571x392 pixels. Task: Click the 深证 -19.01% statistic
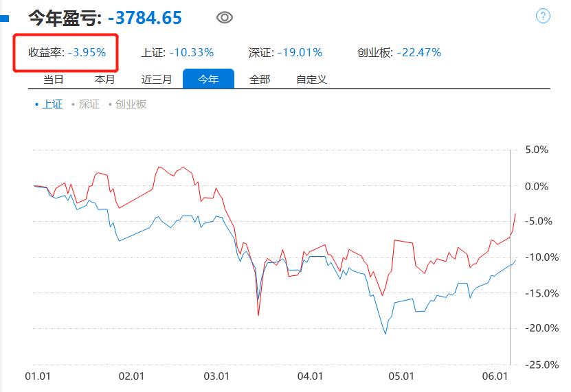coord(286,52)
